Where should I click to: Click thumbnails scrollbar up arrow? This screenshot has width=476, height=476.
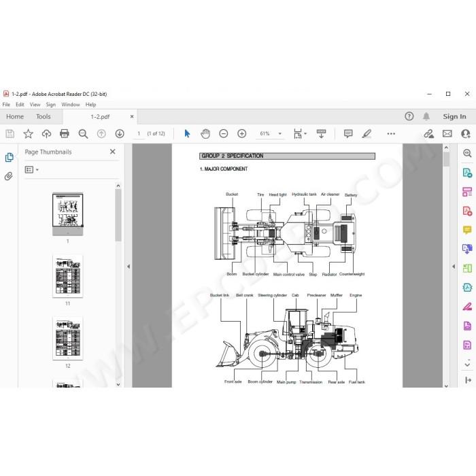(118, 186)
